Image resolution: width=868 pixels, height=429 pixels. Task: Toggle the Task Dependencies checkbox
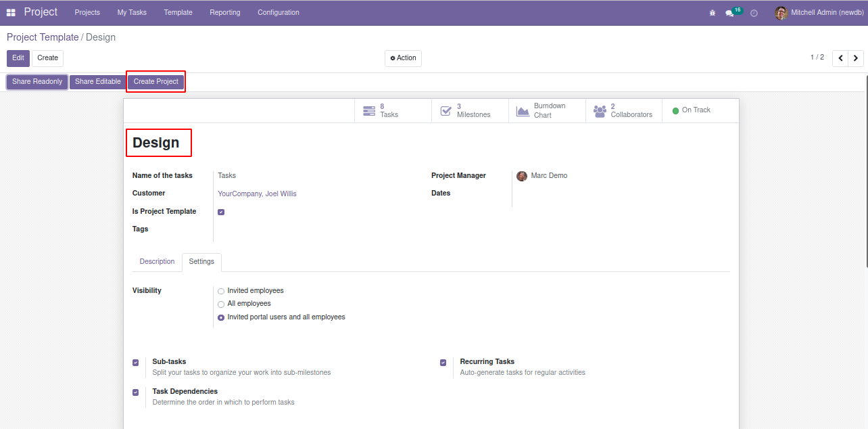click(136, 392)
